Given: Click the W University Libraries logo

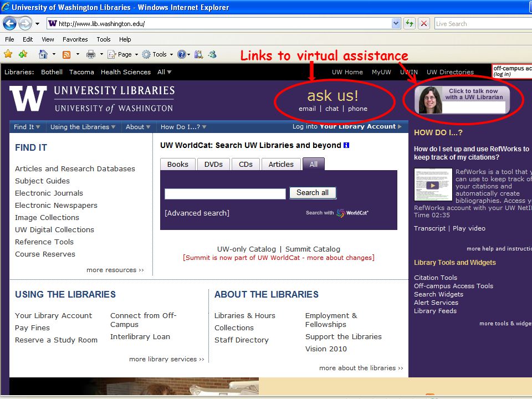Looking at the screenshot, I should coord(92,99).
